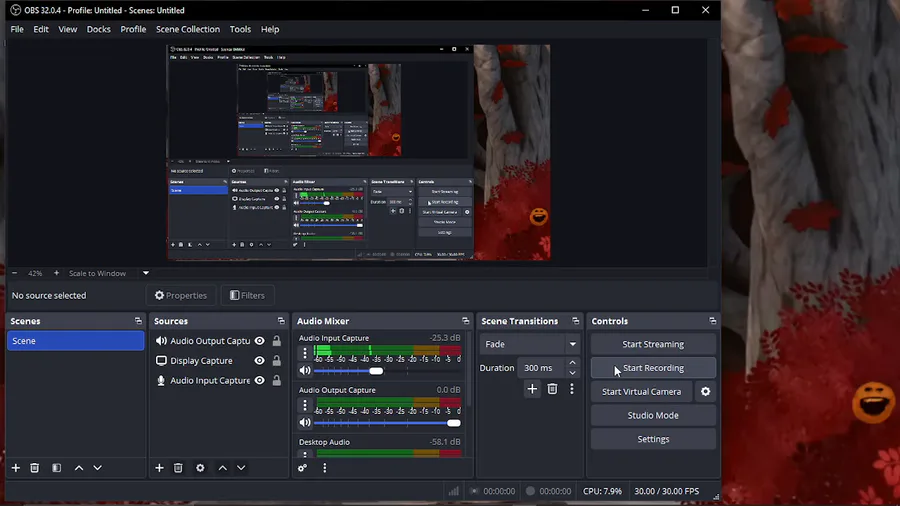Toggle lock on Audio Input Capture source

[x=277, y=380]
